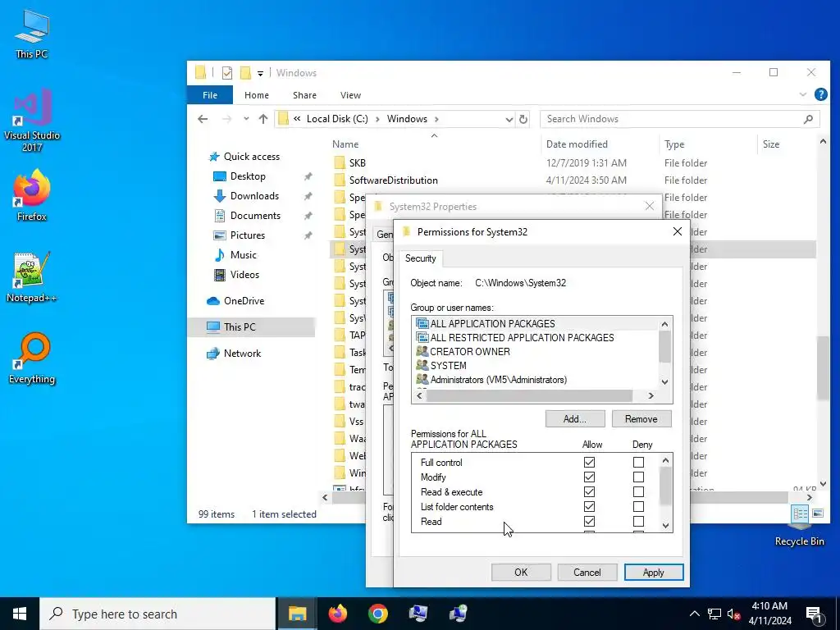Open the View ribbon tab
This screenshot has height=630, width=840.
click(350, 95)
